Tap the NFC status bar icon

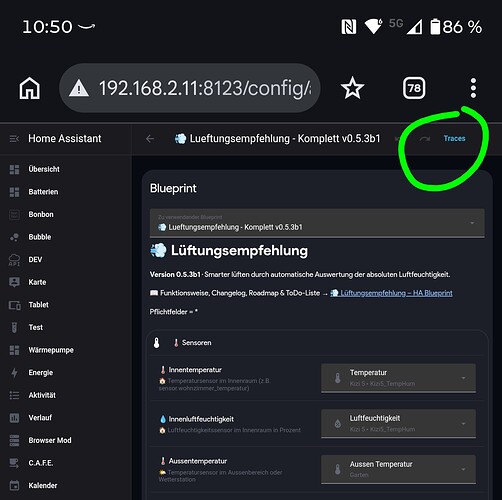tap(349, 27)
